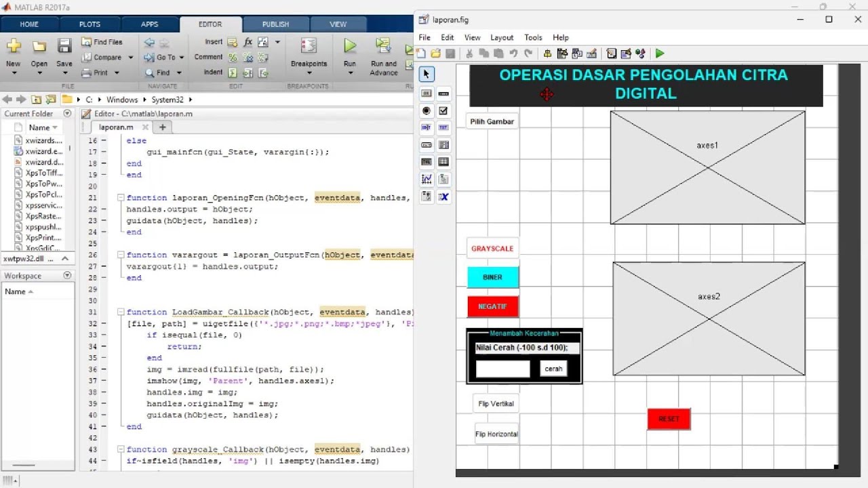Collapse grayscale_Callback function code fold
Screen dimensions: 868x488
[121, 450]
